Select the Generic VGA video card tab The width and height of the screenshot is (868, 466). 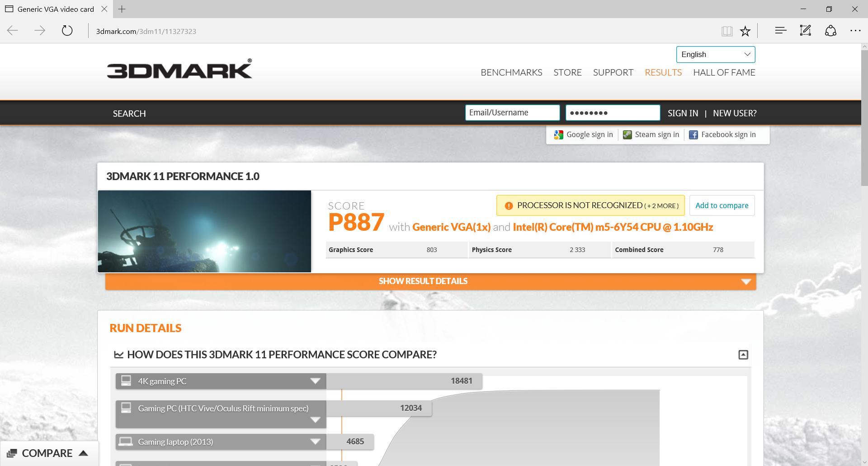pyautogui.click(x=55, y=9)
